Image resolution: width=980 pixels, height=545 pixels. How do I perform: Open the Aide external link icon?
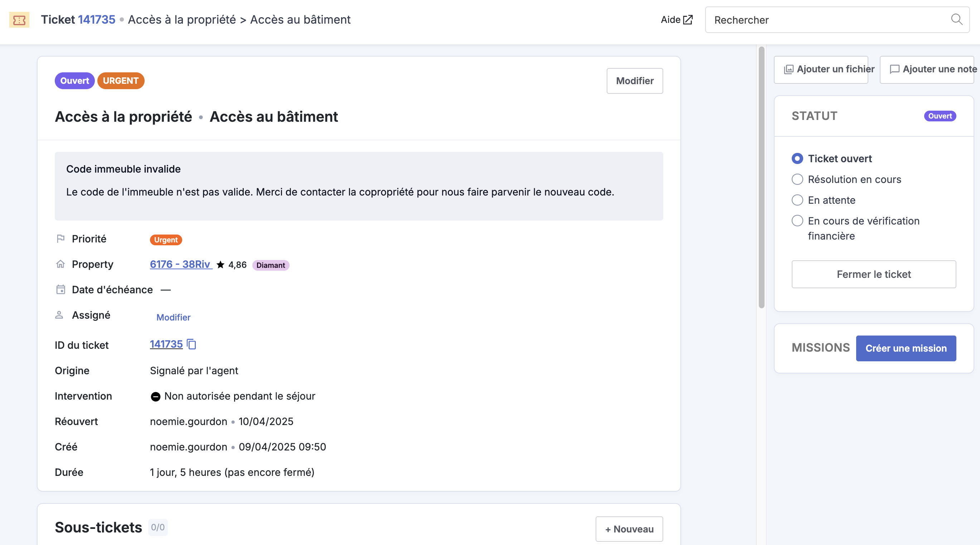point(688,20)
